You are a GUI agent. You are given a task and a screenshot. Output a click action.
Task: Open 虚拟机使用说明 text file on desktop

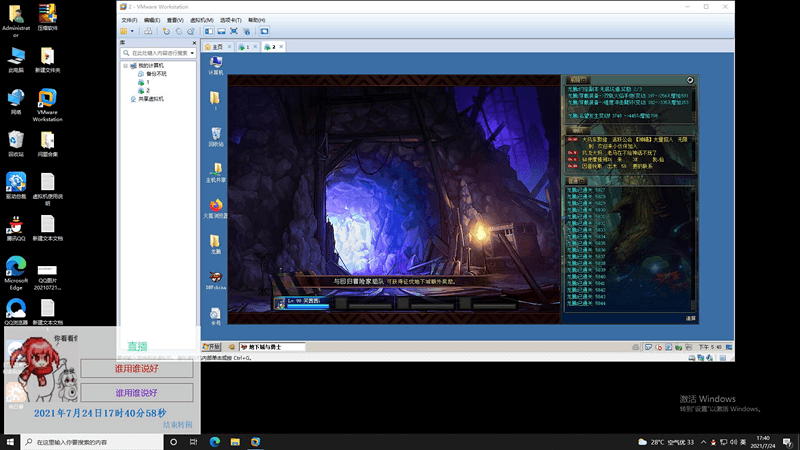click(47, 189)
